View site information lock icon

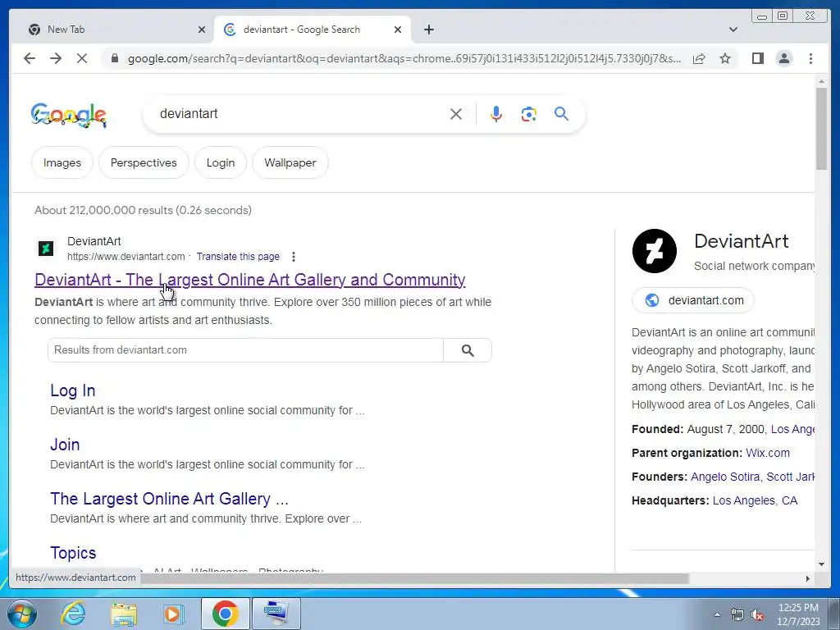114,58
